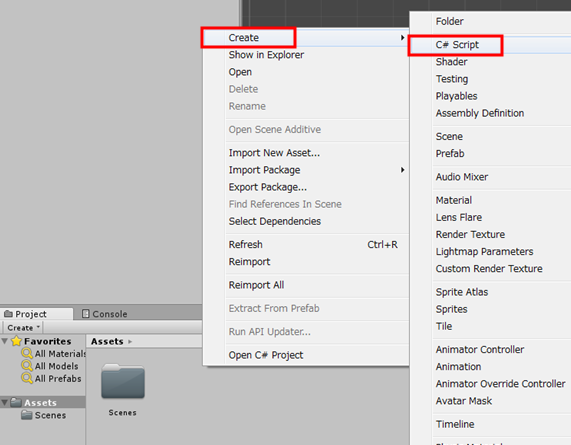The image size is (571, 445).
Task: Select the Scenes folder thumbnail in Assets
Action: [123, 382]
